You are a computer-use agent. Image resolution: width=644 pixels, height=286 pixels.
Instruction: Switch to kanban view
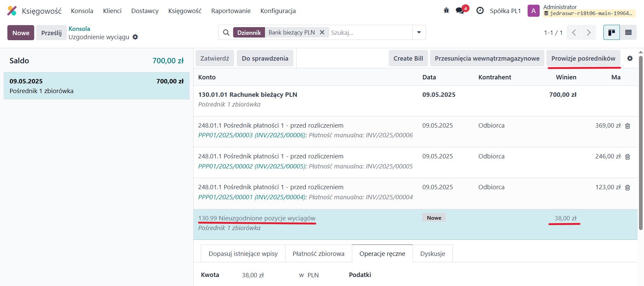point(611,32)
